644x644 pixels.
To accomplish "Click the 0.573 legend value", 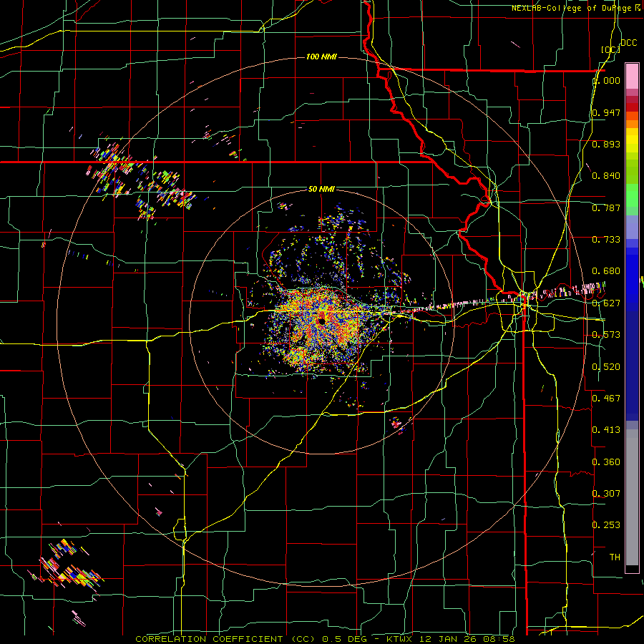I will (x=606, y=335).
